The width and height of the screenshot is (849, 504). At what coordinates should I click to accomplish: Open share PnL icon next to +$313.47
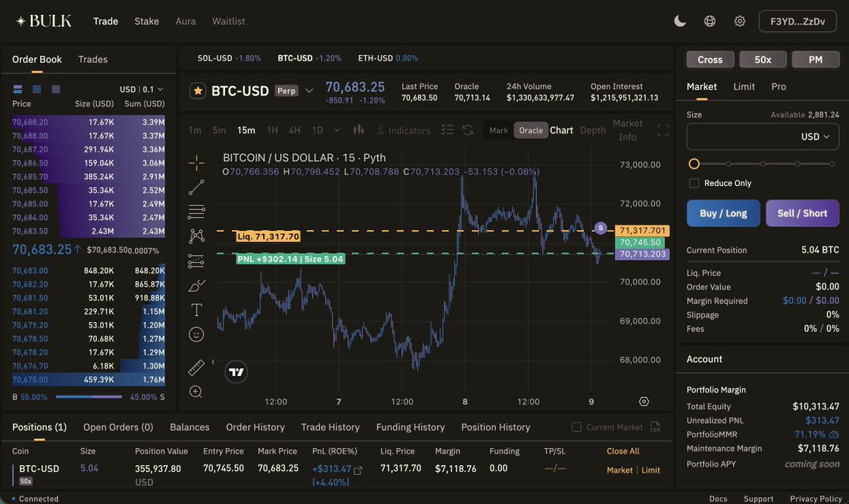pos(358,470)
